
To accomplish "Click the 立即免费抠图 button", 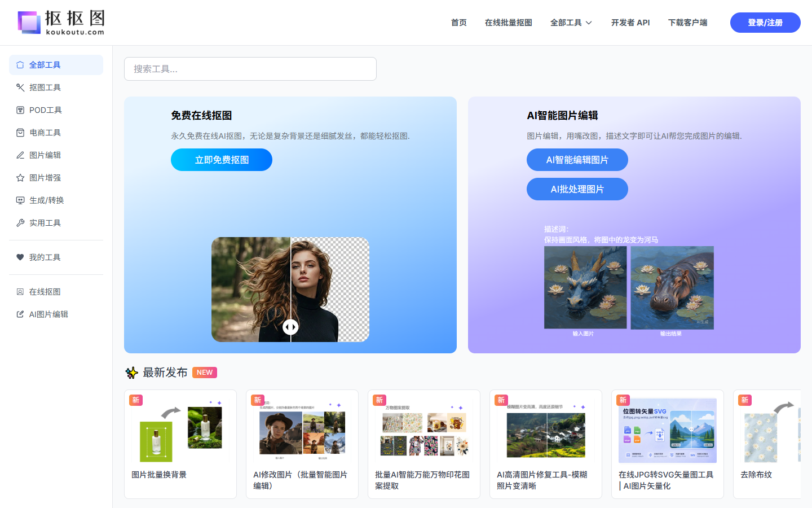I will pos(222,160).
